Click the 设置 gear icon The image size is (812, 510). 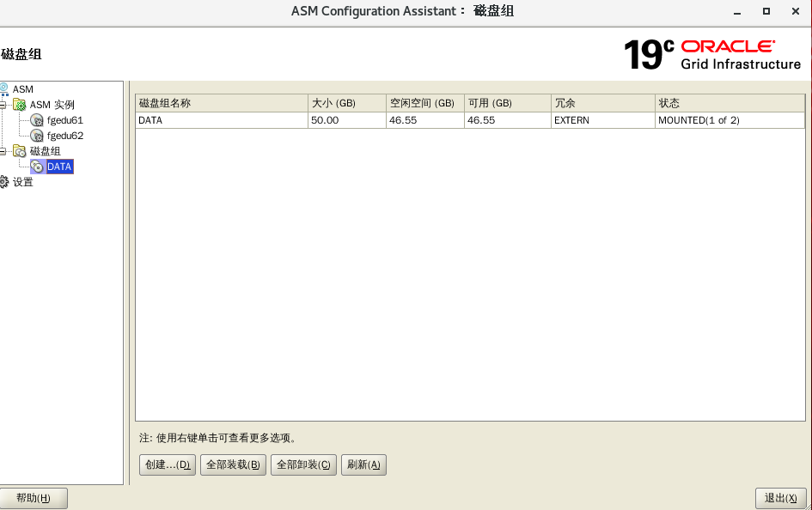tap(4, 181)
